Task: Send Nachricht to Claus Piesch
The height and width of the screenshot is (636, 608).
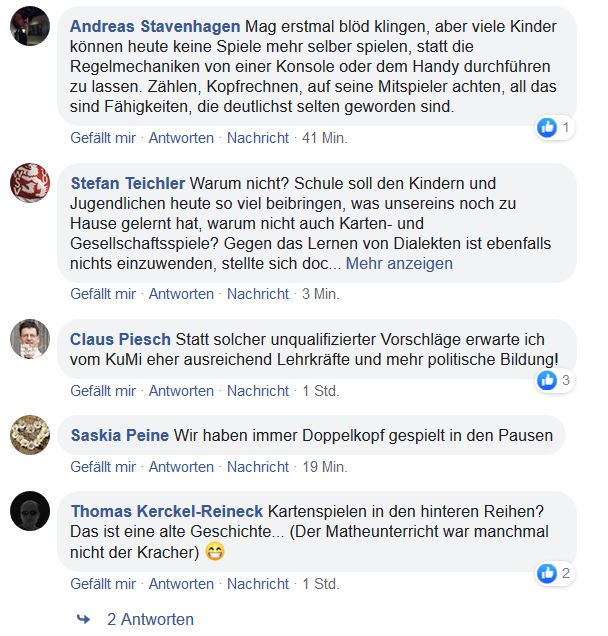Action: point(258,390)
